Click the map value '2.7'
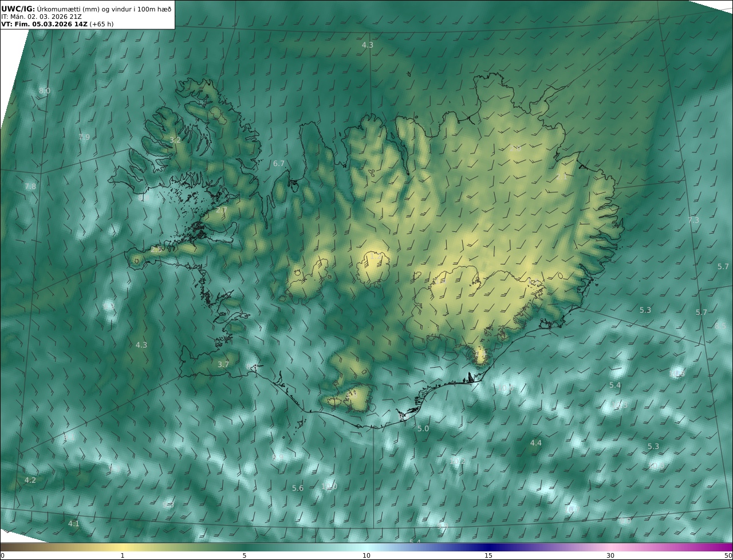733x560 pixels. pyautogui.click(x=222, y=211)
